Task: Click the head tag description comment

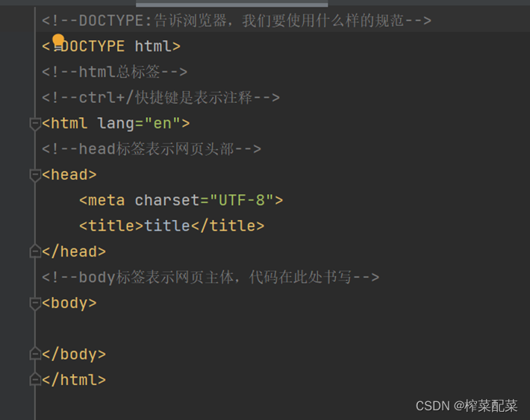Action: (152, 148)
